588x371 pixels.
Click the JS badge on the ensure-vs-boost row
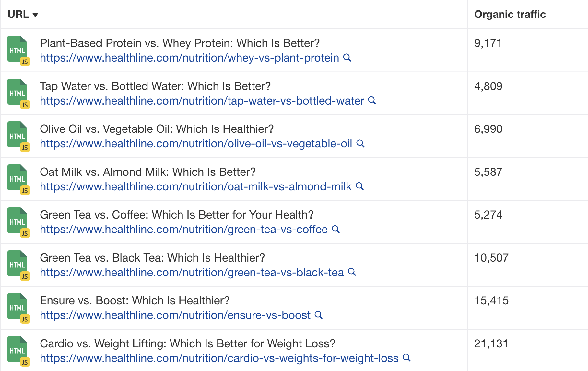(x=25, y=319)
